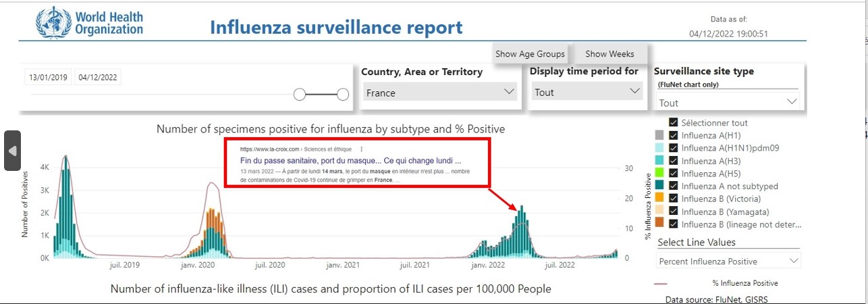The width and height of the screenshot is (868, 304).
Task: Expand the left side panel arrow
Action: pos(12,151)
